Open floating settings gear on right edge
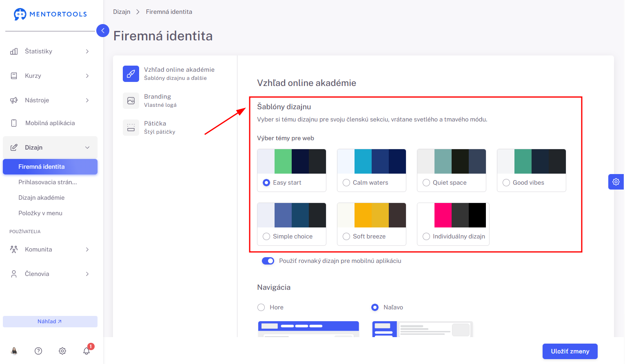 tap(616, 182)
